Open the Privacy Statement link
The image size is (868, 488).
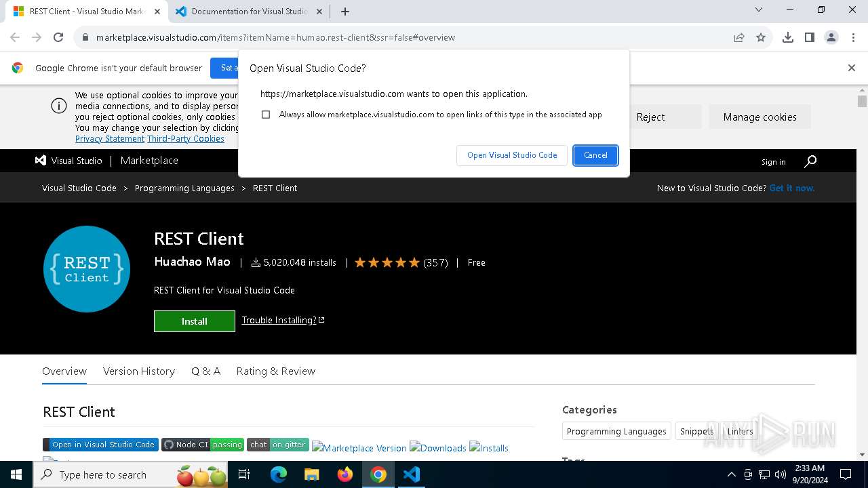click(110, 138)
